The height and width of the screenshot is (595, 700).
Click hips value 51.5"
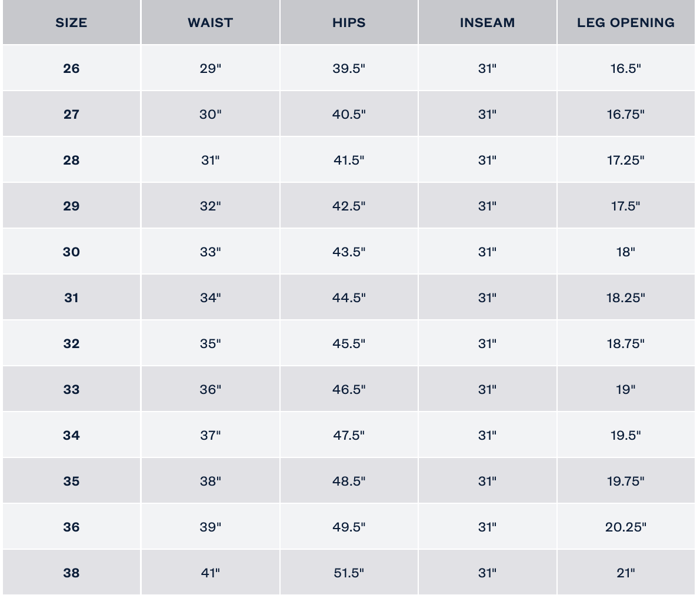click(x=349, y=573)
